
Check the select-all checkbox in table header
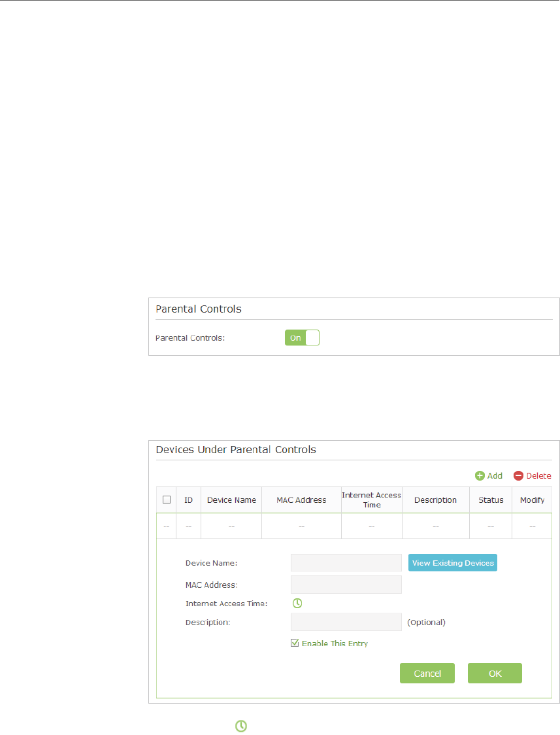166,500
